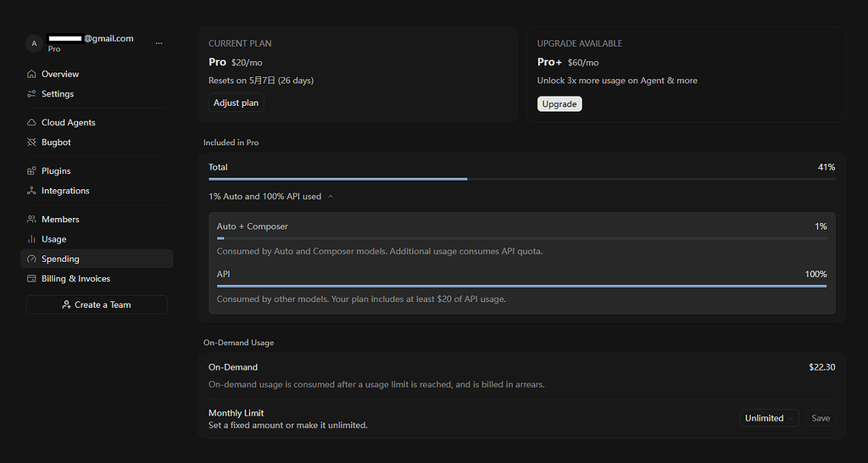
Task: Click the Bugbot bug icon
Action: point(31,142)
